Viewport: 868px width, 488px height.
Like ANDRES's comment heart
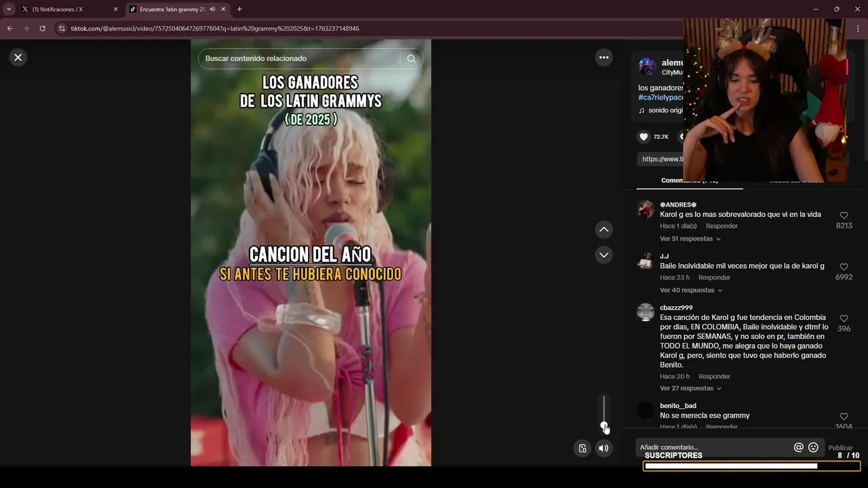[x=844, y=216]
